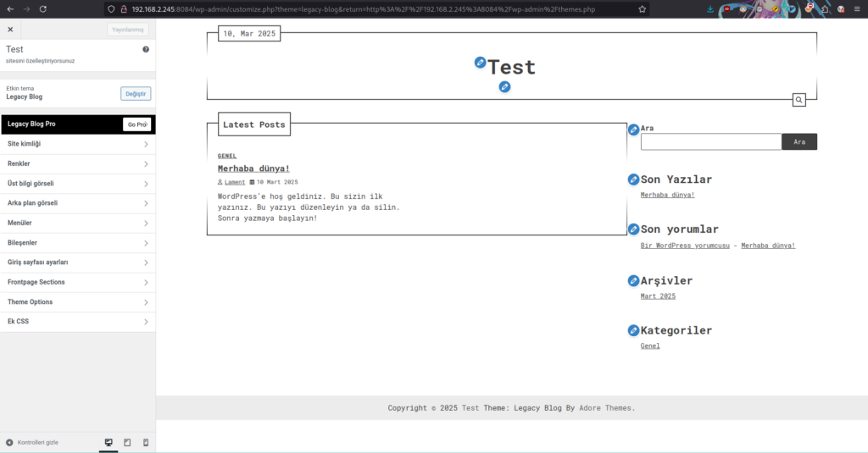Click the edit pencil next to Son Yazılar
This screenshot has height=453, width=868.
point(633,180)
